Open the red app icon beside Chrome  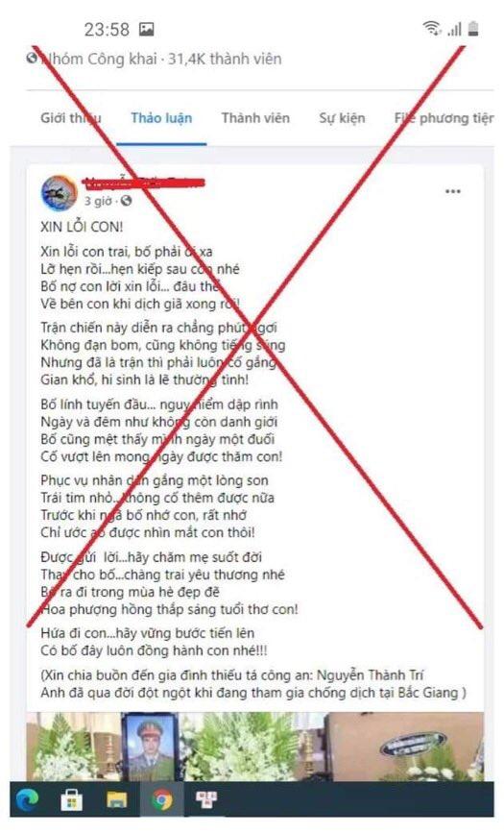[x=206, y=798]
